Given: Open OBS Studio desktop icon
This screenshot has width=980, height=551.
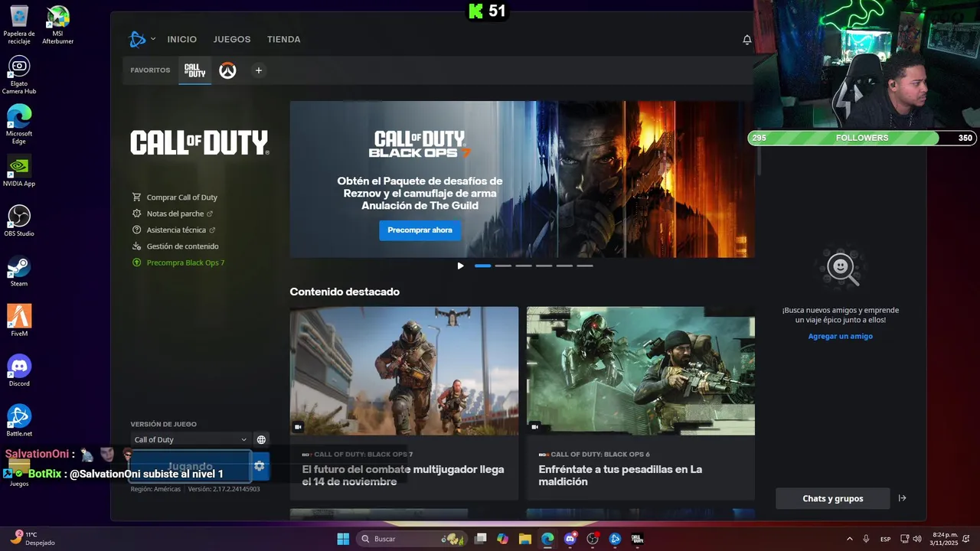Looking at the screenshot, I should coord(19,221).
